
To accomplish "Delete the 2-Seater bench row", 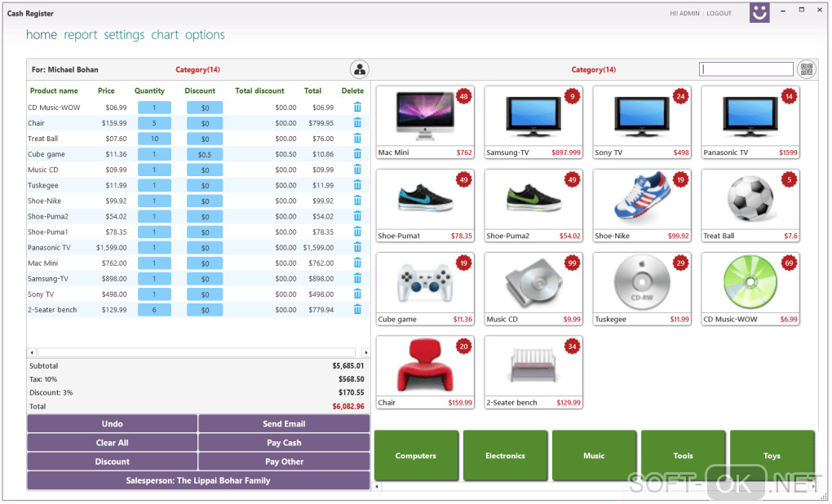I will [x=357, y=309].
